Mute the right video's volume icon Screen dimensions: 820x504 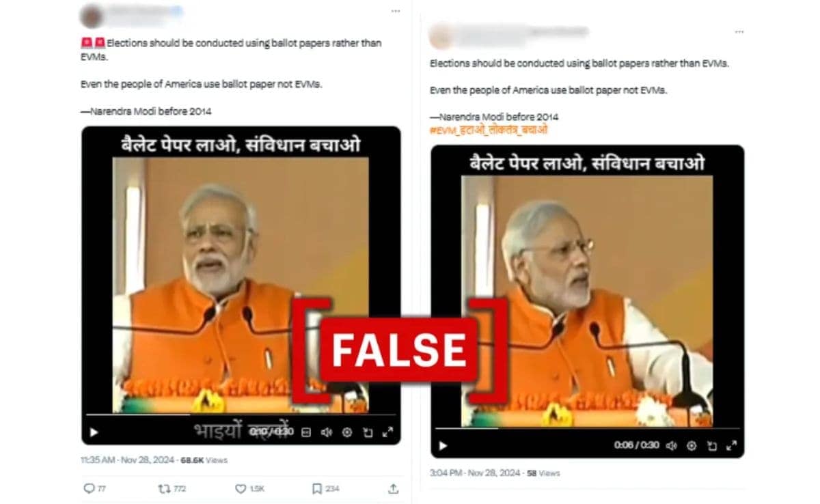click(672, 445)
